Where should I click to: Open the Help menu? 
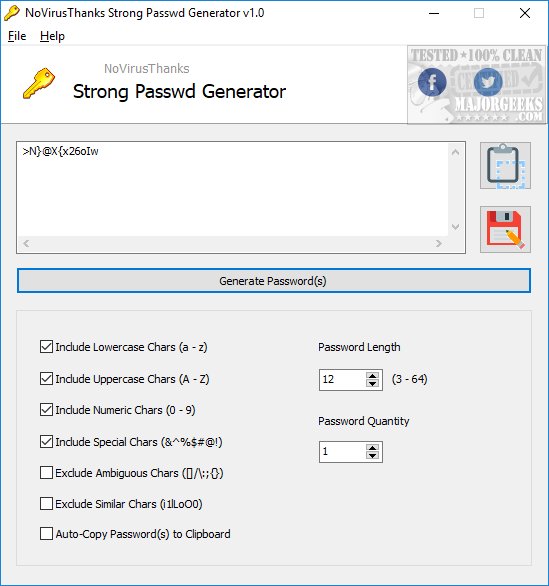click(x=52, y=36)
